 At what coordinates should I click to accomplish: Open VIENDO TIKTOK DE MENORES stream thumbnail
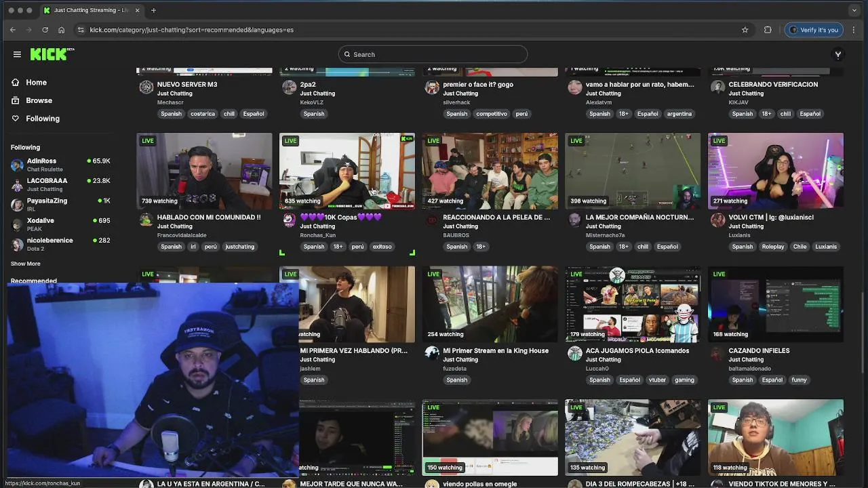pos(776,438)
